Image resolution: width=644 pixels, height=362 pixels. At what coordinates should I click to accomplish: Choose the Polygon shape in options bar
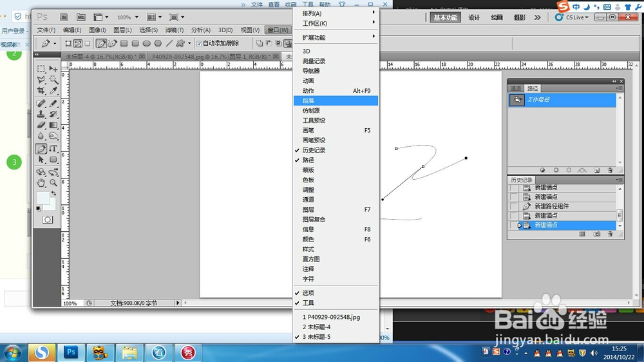[x=158, y=43]
